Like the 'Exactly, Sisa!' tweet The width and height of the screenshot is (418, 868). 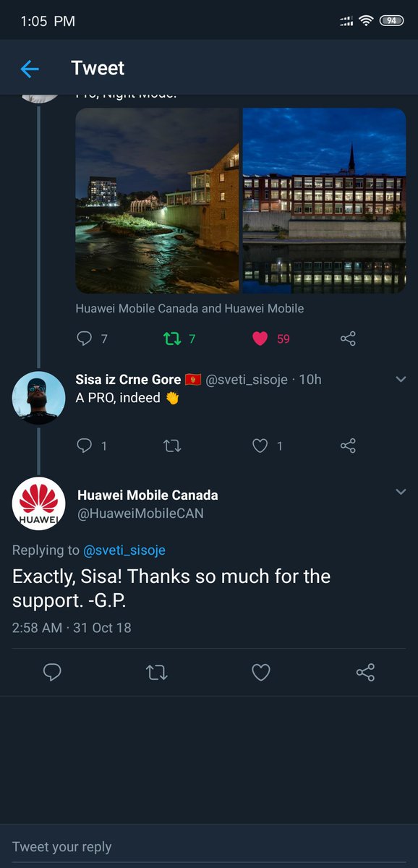261,673
